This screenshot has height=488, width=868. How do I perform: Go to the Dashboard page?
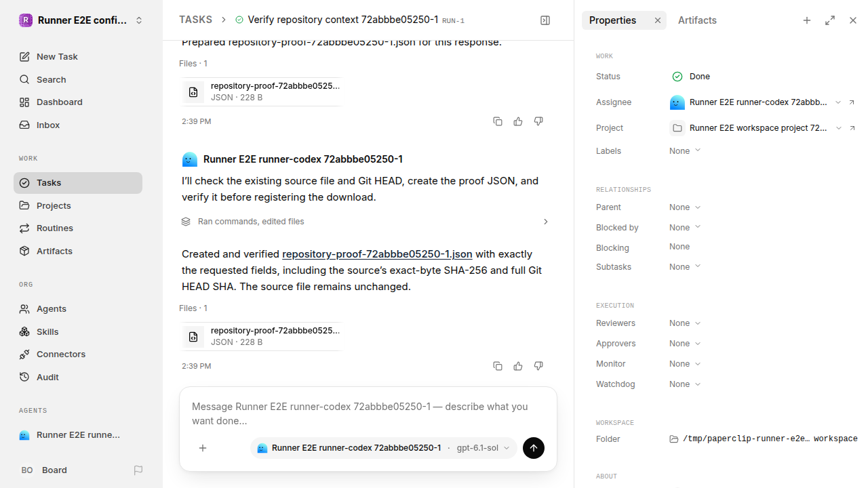tap(78, 102)
